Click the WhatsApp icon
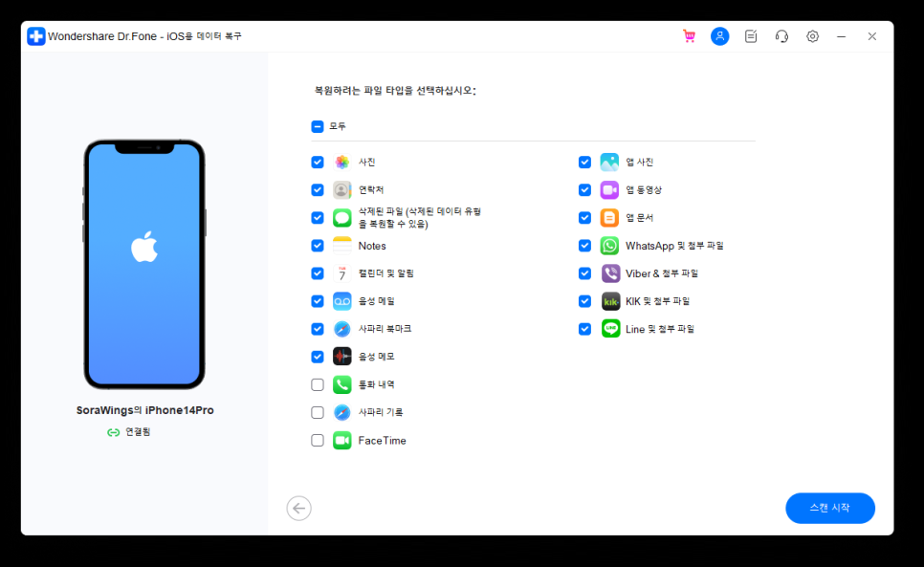The height and width of the screenshot is (567, 924). pyautogui.click(x=609, y=246)
